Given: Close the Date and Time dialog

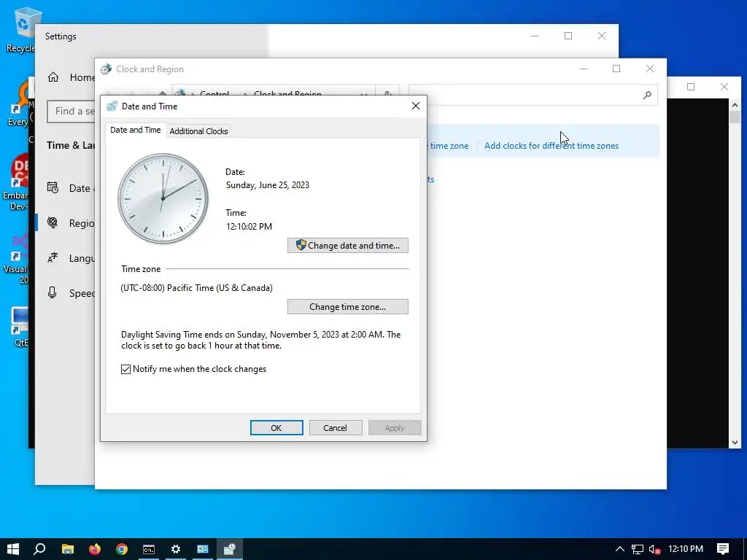Looking at the screenshot, I should (x=416, y=106).
